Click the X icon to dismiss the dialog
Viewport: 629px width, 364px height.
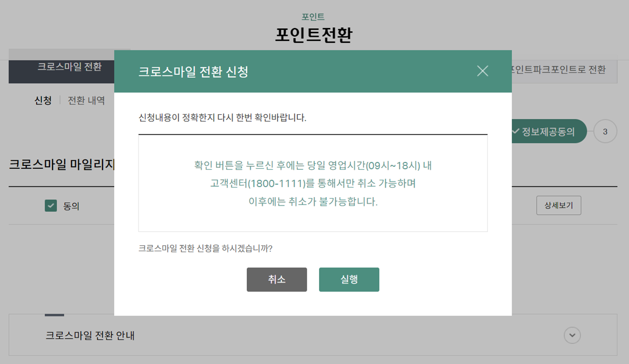pos(482,71)
